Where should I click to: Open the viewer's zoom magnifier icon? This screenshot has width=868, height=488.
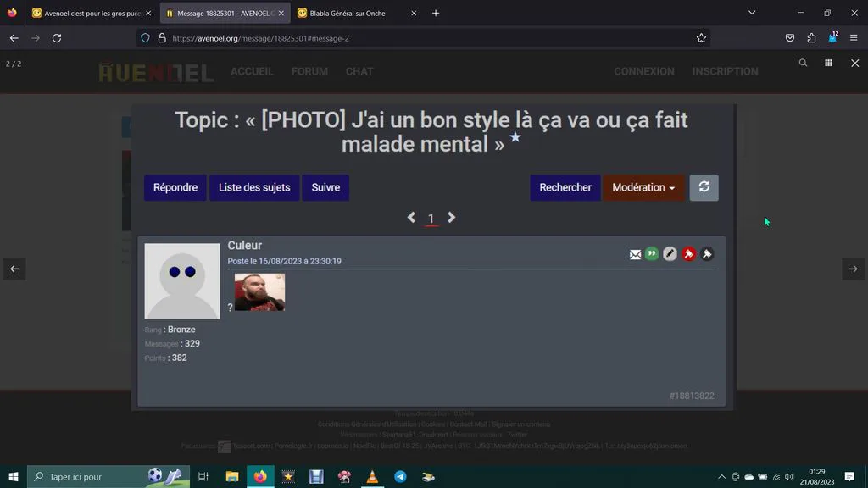click(x=803, y=63)
